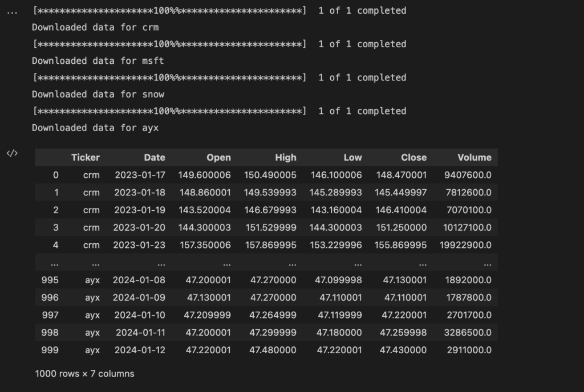Click the Close value 151.250000
This screenshot has width=584, height=392.
pos(400,227)
